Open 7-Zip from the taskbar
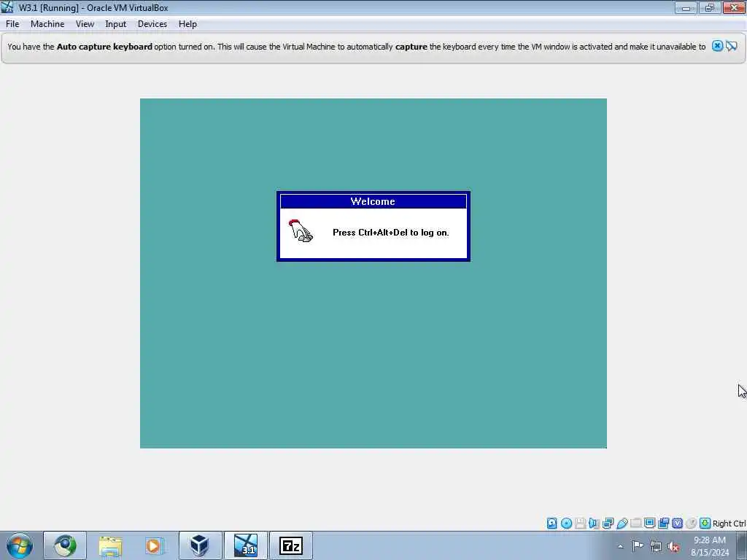Viewport: 747px width, 560px height. (290, 545)
